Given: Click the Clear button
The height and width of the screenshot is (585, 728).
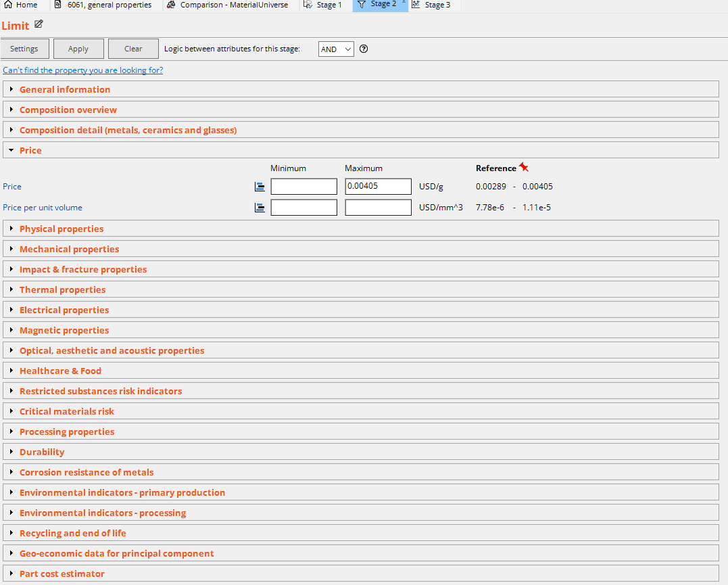Looking at the screenshot, I should point(132,48).
